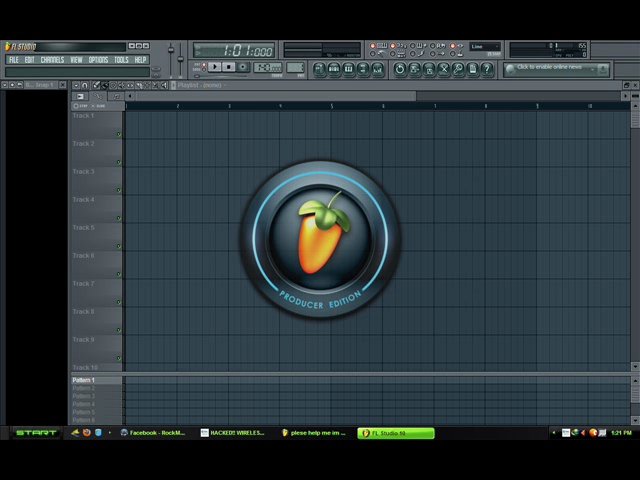Click the online news globe icon

pyautogui.click(x=510, y=70)
